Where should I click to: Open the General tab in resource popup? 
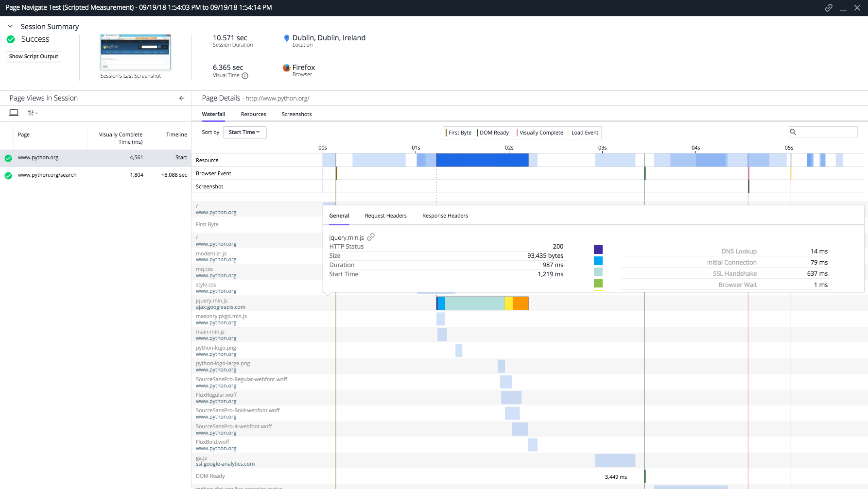click(339, 216)
